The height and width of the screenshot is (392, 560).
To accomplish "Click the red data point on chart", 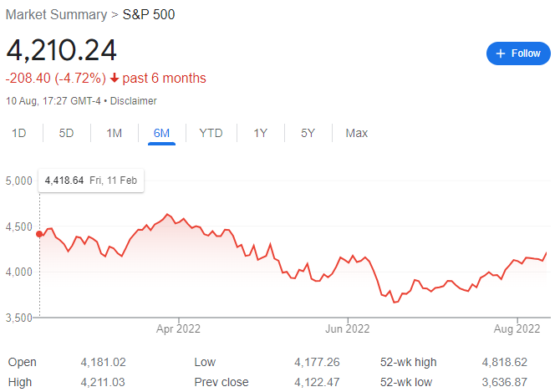I will (39, 234).
